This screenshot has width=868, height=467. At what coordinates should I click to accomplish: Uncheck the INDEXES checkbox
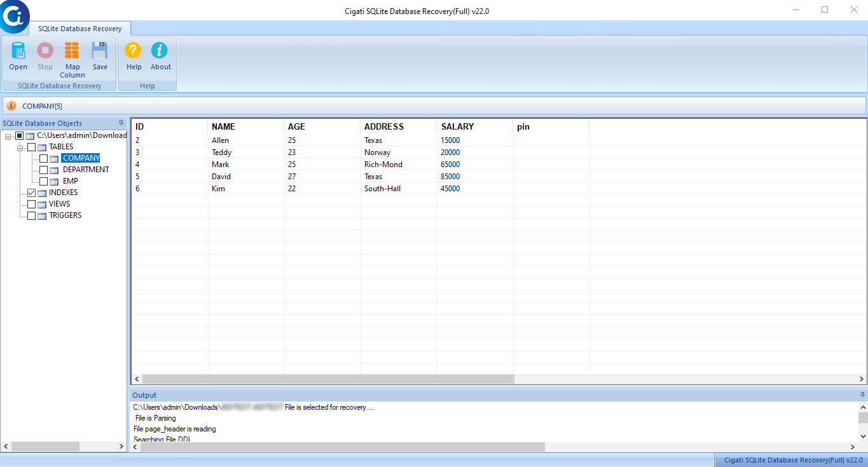pyautogui.click(x=31, y=193)
